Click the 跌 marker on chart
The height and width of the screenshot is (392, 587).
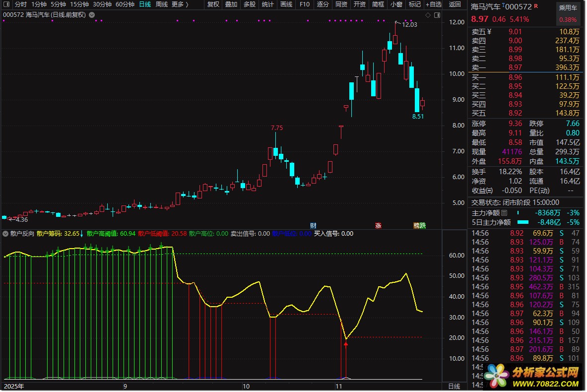pos(423,225)
